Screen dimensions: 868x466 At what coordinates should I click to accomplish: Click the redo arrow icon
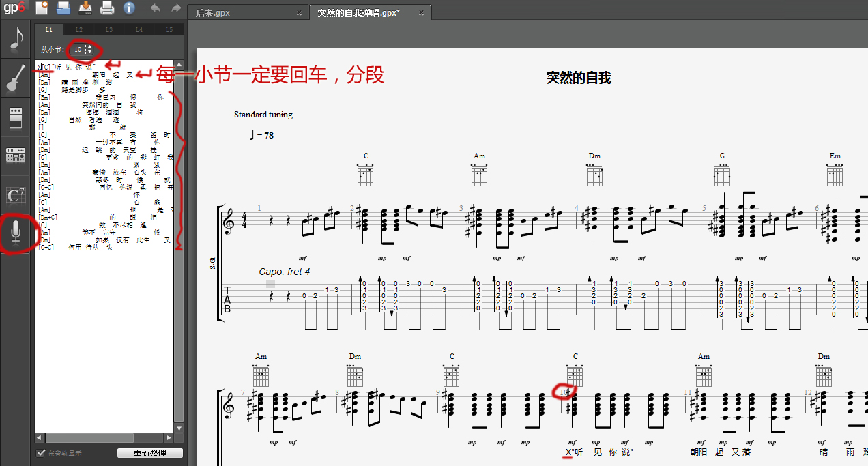[177, 8]
